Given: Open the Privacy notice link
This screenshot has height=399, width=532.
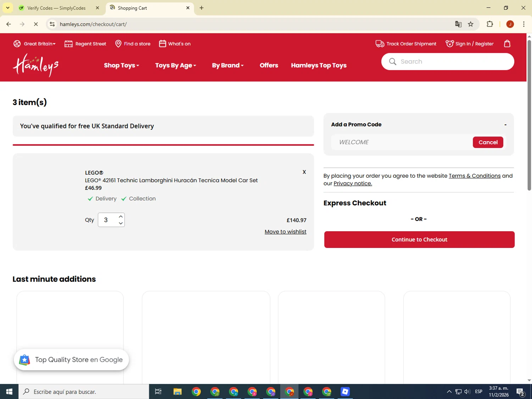Looking at the screenshot, I should click(x=353, y=183).
